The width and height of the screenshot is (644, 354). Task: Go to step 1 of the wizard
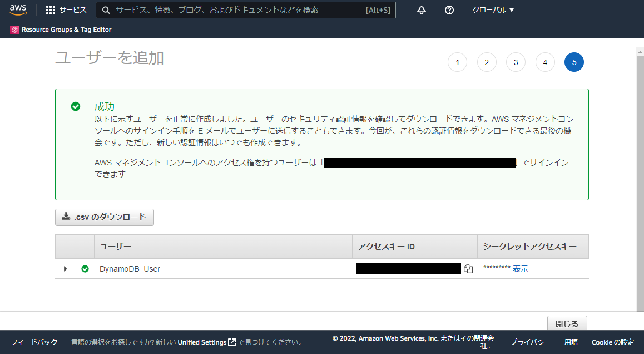(x=457, y=62)
